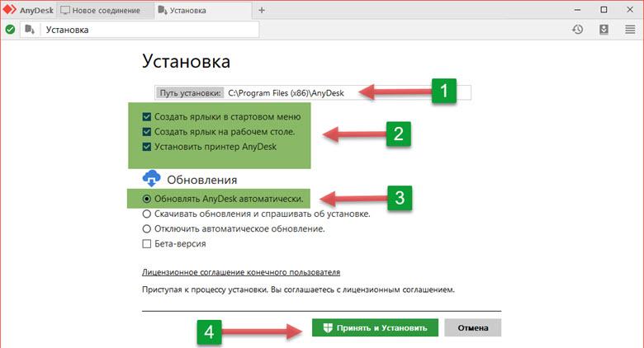
Task: Disable 'Установить принтер AnyDesk' checkbox
Action: [147, 147]
